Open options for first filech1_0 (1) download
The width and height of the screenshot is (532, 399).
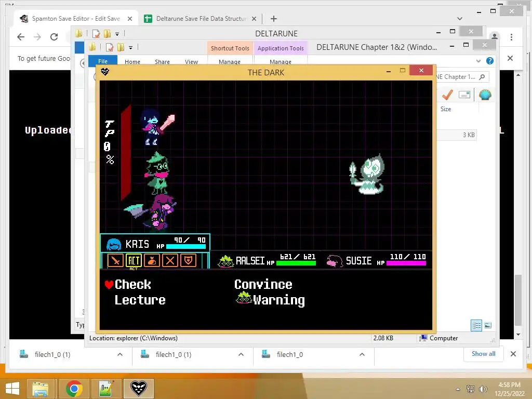120,354
